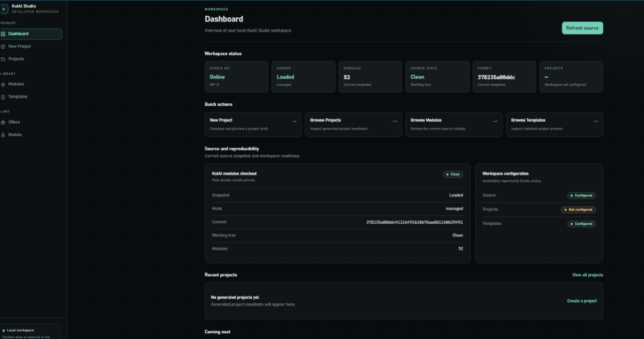This screenshot has height=339, width=644.
Task: Select the Dashboard grid icon in sidebar
Action: click(3, 34)
